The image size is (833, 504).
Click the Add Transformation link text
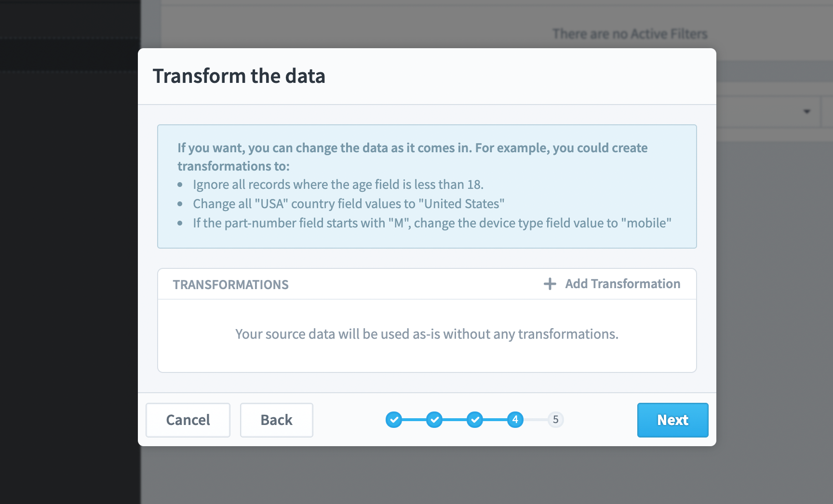coord(623,284)
